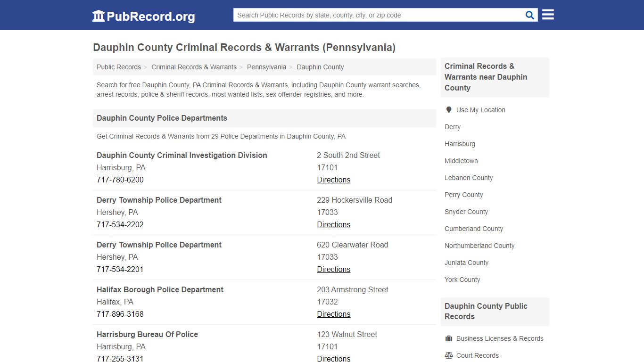This screenshot has width=644, height=362.
Task: Open Perry County records
Action: [x=463, y=195]
